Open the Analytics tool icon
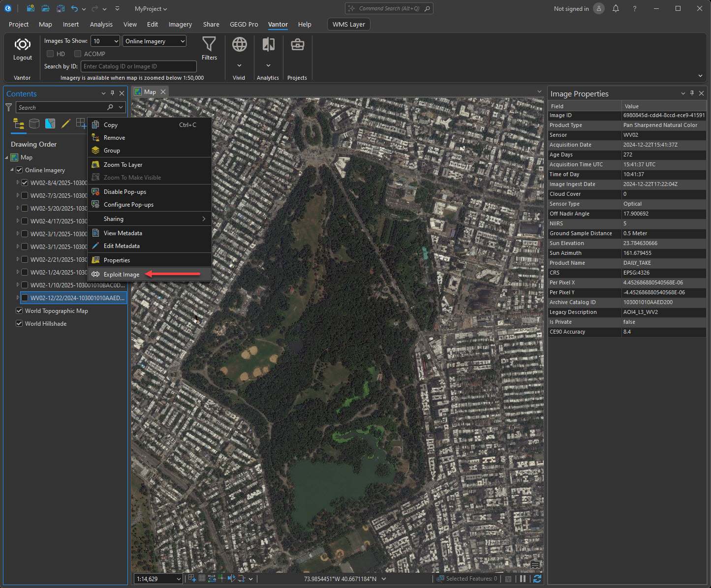The image size is (711, 588). point(268,45)
